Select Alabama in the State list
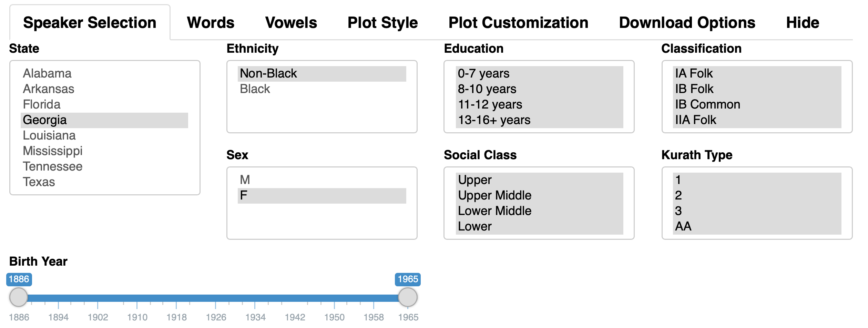868x328 pixels. click(x=104, y=73)
